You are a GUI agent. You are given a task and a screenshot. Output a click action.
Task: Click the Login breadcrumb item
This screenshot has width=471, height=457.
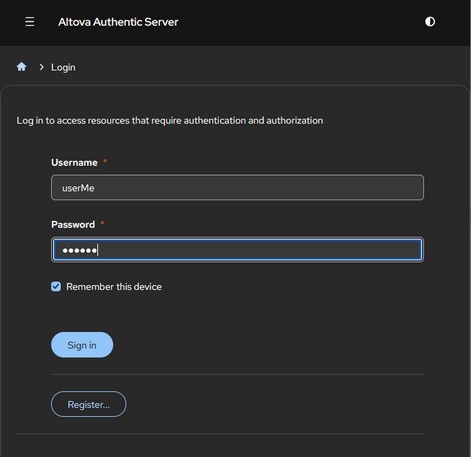63,67
